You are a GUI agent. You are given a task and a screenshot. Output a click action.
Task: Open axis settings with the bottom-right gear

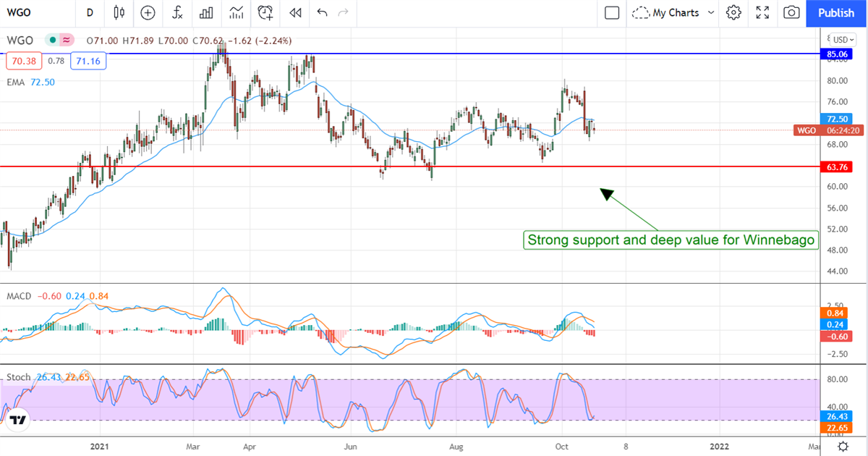click(x=843, y=447)
